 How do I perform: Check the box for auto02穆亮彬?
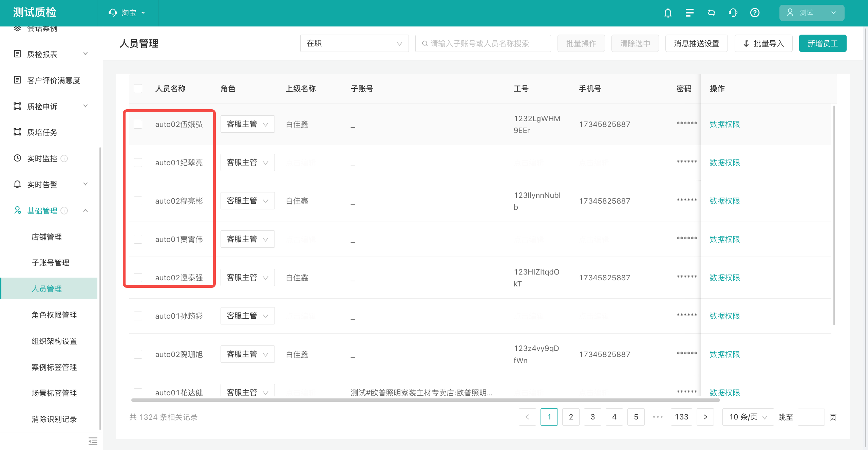(x=138, y=201)
